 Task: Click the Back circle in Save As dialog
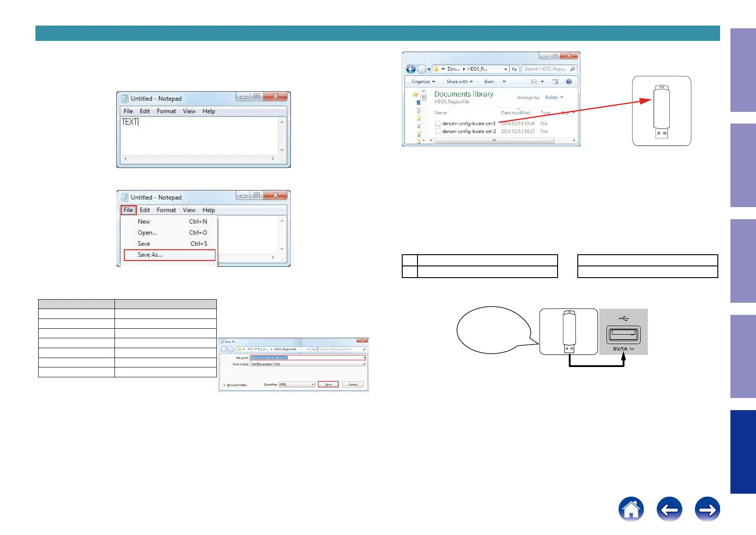pos(224,349)
